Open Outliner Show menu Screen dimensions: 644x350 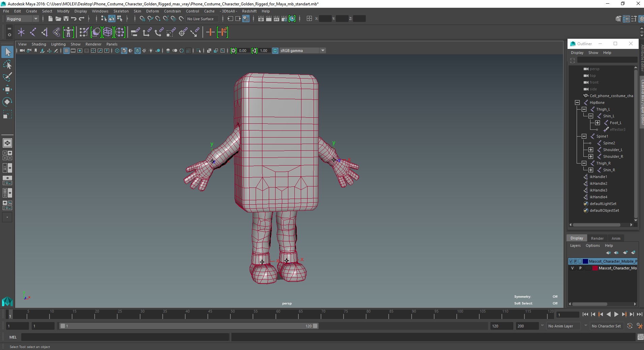(593, 53)
